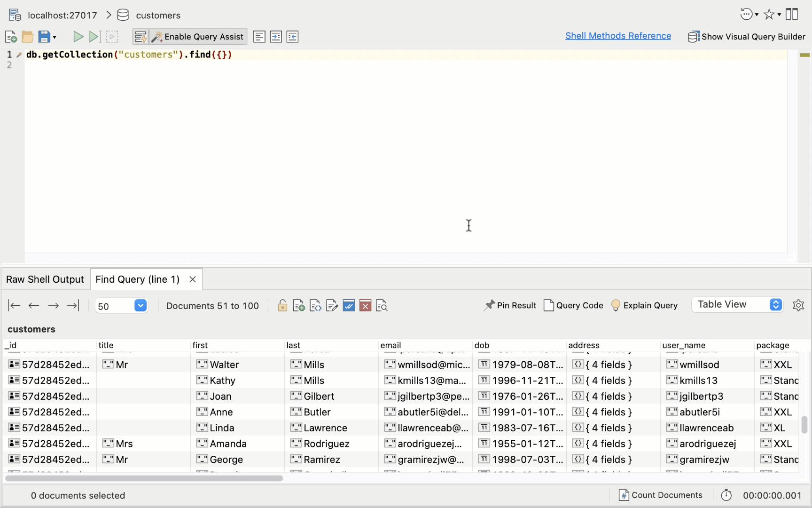The width and height of the screenshot is (812, 508).
Task: Expand the address fields in the Linda row
Action: click(614, 428)
